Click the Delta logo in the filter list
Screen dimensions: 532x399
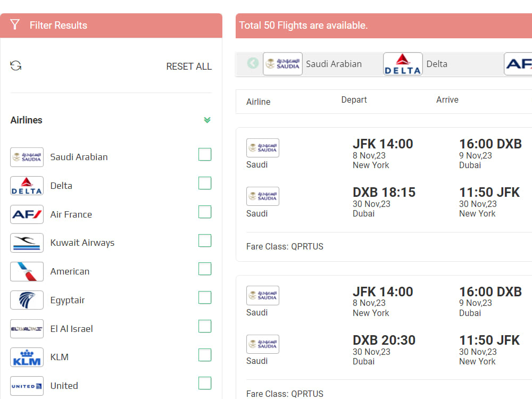pyautogui.click(x=27, y=186)
